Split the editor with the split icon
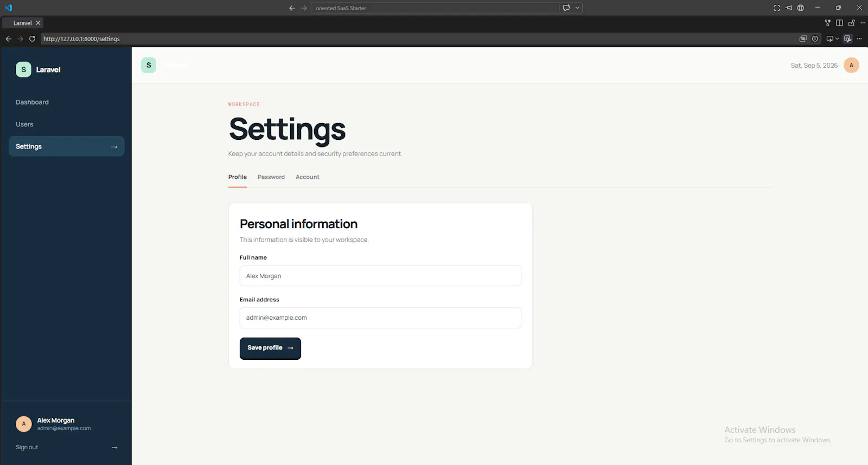Screen dimensions: 868x465 [839, 23]
